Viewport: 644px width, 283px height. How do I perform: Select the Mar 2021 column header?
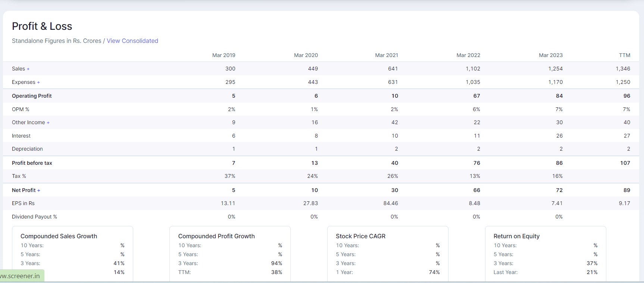pyautogui.click(x=387, y=55)
